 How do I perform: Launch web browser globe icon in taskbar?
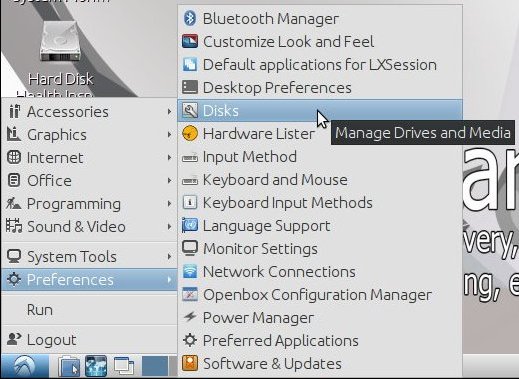(96, 366)
